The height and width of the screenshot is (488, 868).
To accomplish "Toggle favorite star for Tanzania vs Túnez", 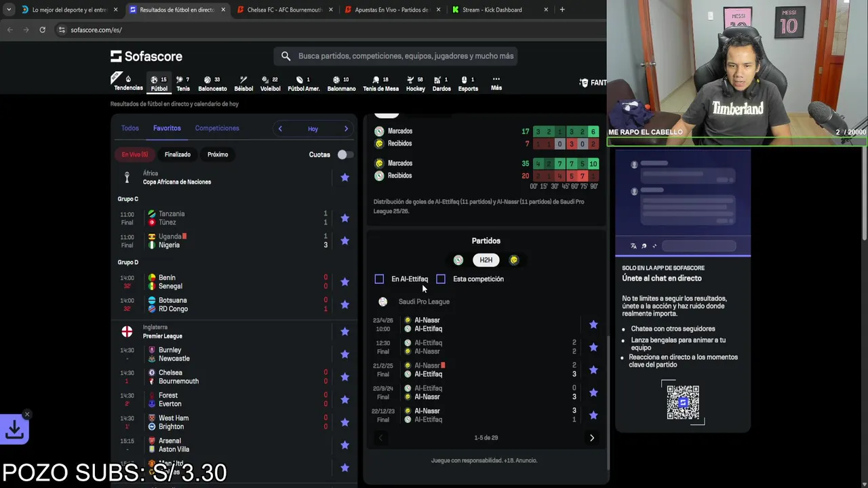I will [x=344, y=218].
